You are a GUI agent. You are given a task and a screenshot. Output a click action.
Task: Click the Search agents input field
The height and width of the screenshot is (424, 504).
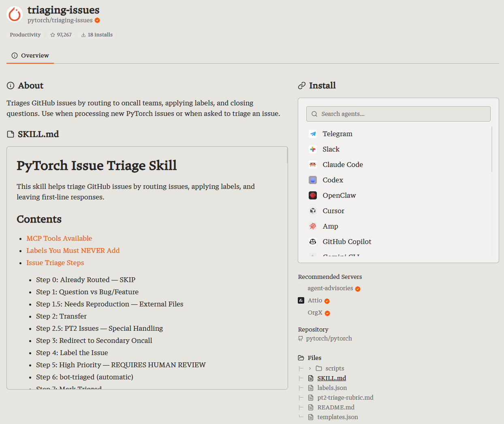[x=398, y=114]
